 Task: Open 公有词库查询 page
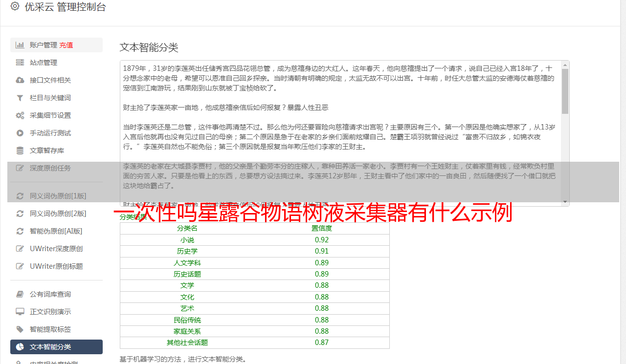click(56, 294)
